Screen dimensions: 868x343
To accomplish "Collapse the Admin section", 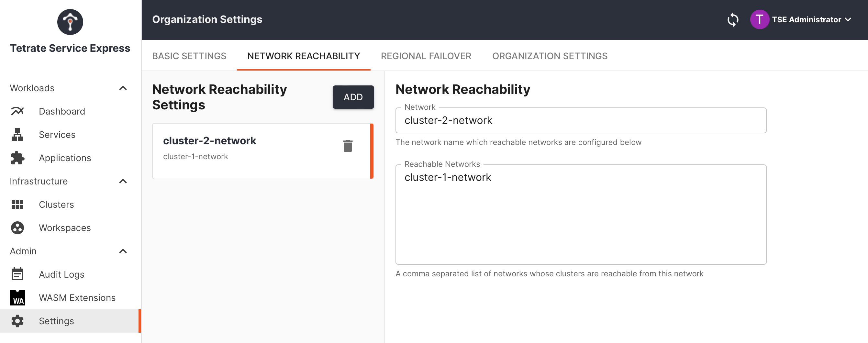I will pos(123,251).
